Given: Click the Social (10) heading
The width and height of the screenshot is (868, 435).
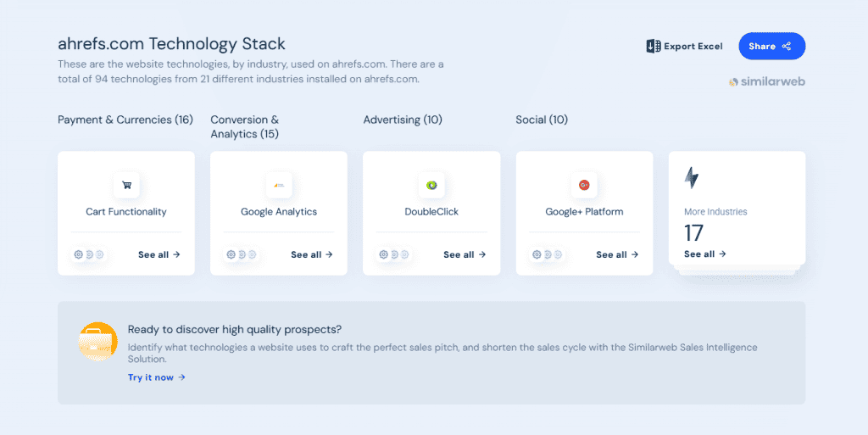Looking at the screenshot, I should tap(542, 120).
